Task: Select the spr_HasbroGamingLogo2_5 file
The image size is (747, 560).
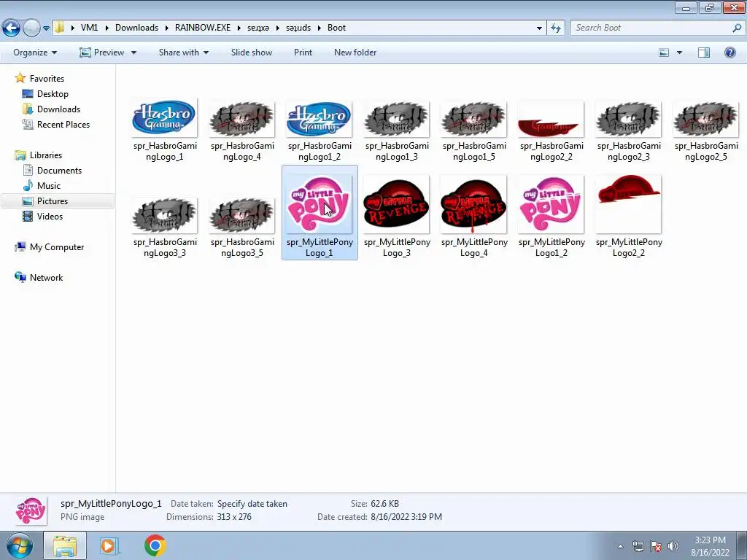Action: point(706,131)
